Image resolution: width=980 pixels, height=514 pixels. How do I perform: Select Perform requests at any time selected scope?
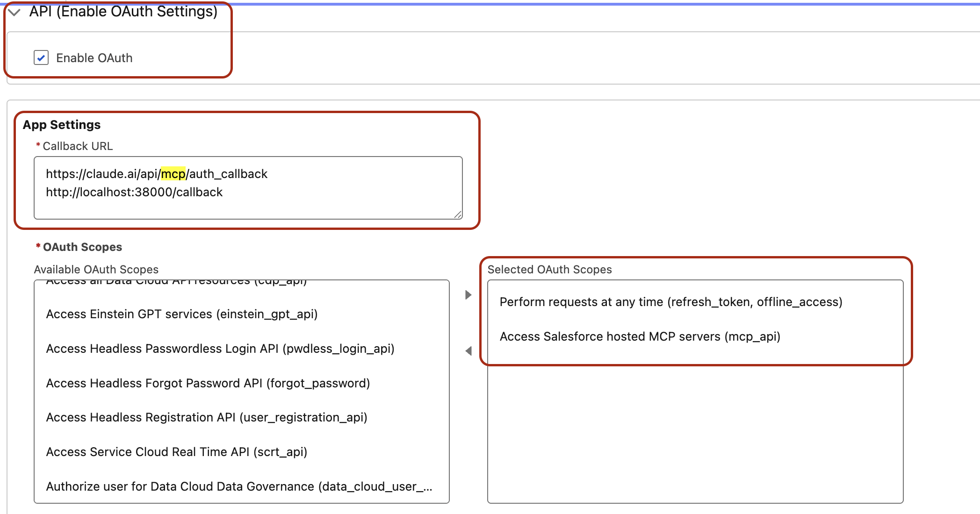[x=671, y=302]
